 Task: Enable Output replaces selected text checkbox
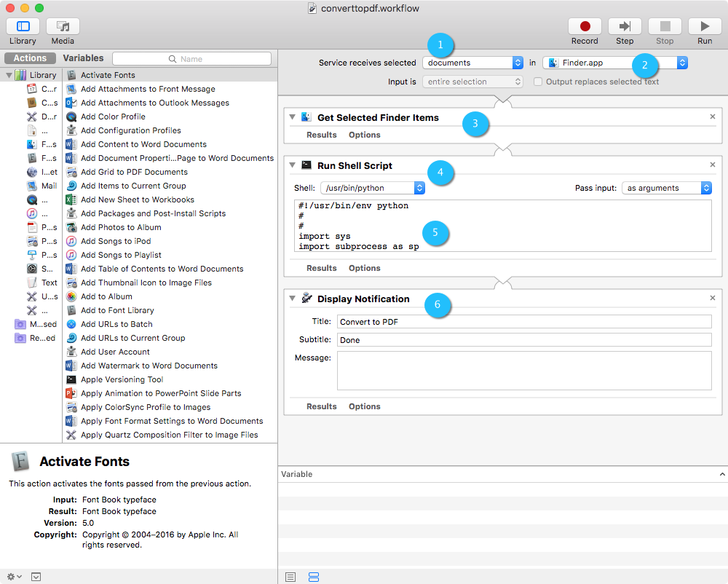coord(538,82)
